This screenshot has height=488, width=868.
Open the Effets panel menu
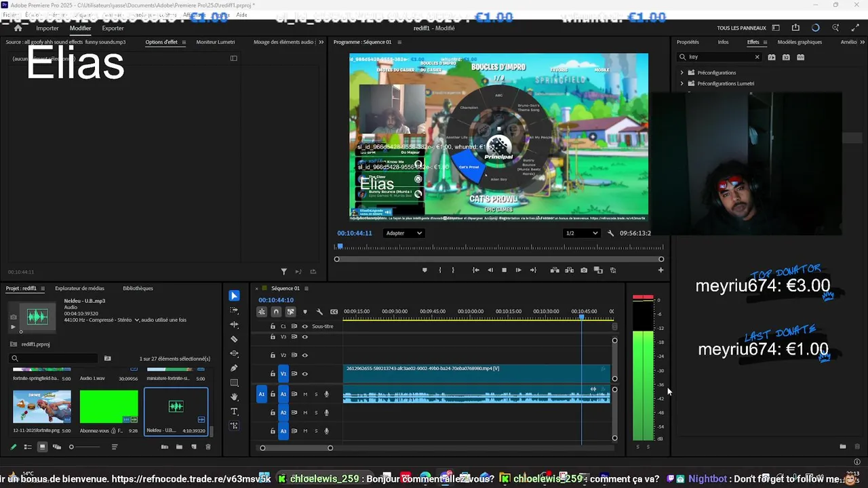point(766,42)
